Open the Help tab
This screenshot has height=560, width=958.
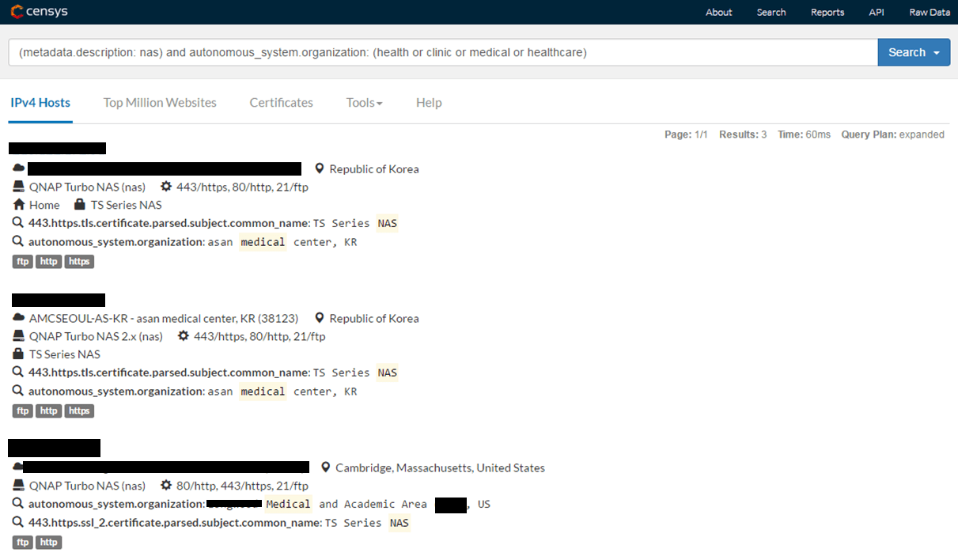coord(429,103)
